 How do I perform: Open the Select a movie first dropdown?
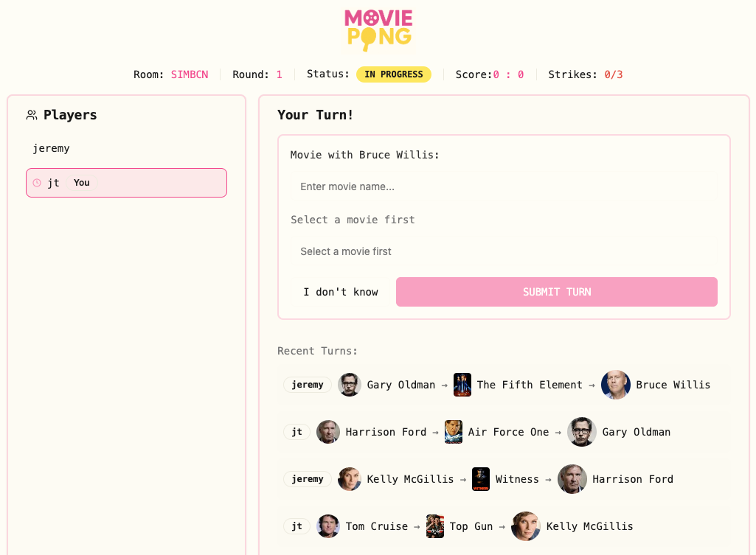pos(504,252)
